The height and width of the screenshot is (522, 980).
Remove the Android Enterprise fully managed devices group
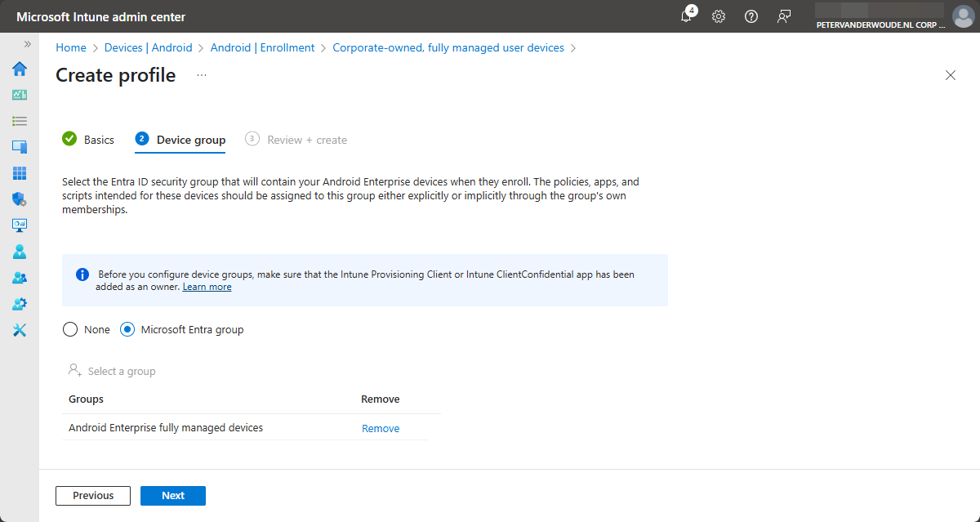pos(381,428)
